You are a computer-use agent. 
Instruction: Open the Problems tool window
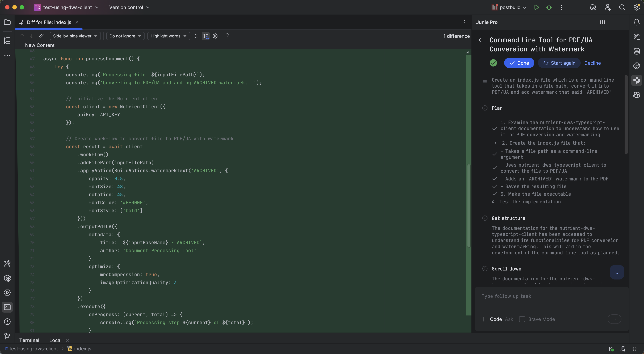[7, 322]
